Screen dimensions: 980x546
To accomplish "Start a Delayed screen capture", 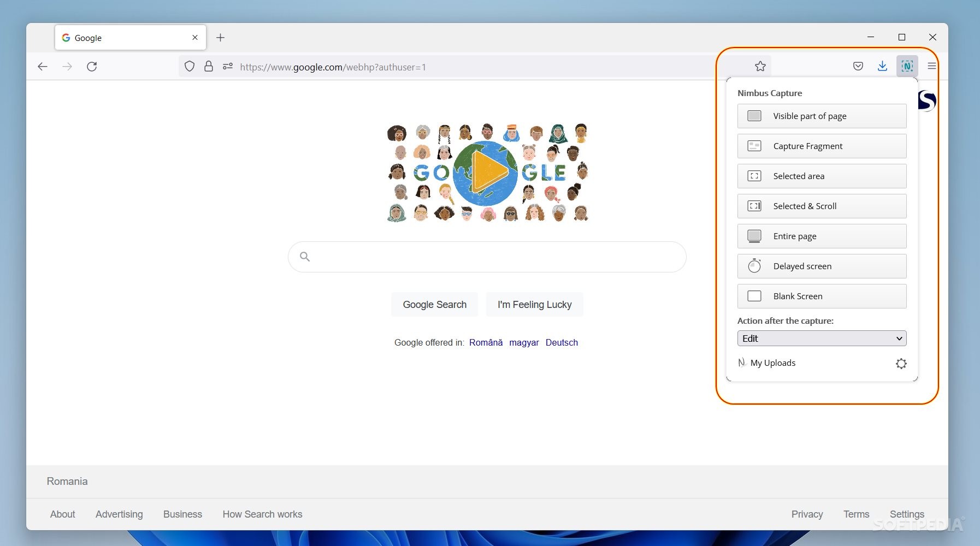I will [821, 266].
